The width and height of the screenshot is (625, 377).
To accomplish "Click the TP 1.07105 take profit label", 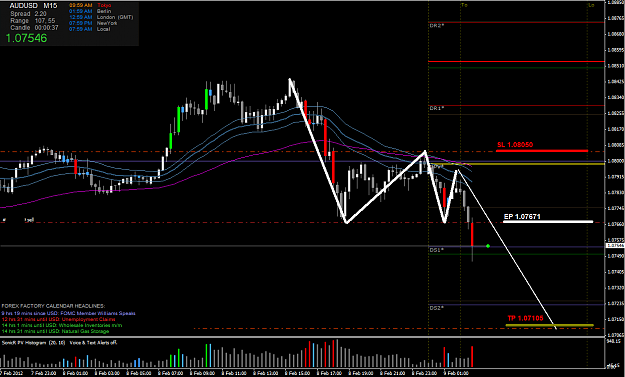I will click(525, 318).
